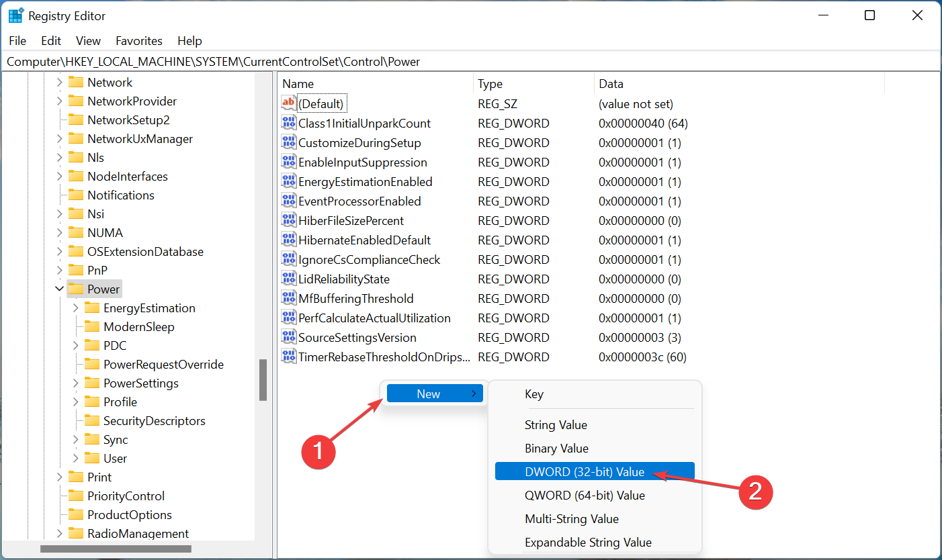
Task: Open the Favorites menu
Action: point(139,41)
